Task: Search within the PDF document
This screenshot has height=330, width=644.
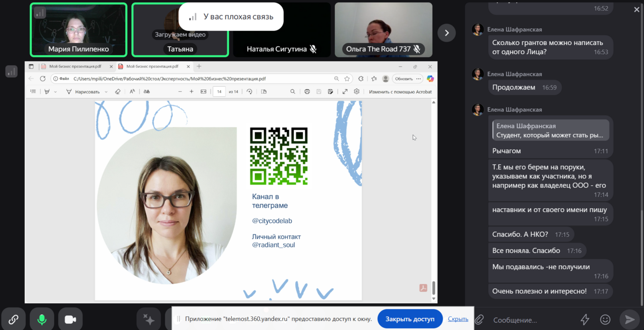Action: (x=293, y=91)
